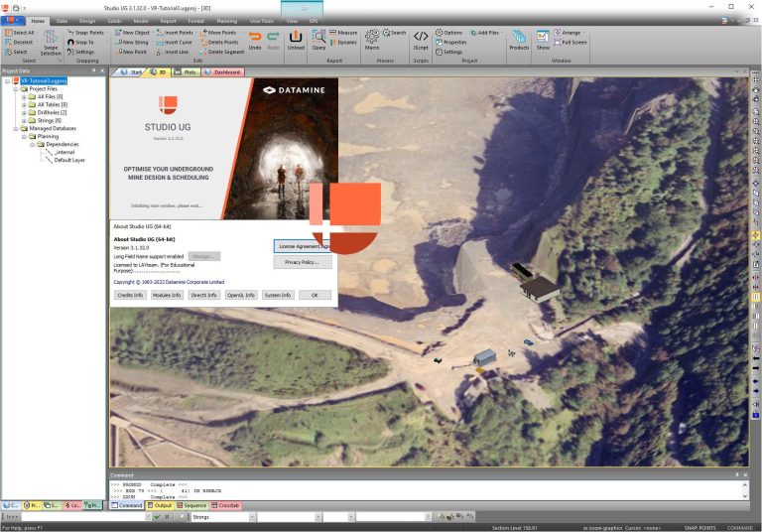Click the Search process tool
The image size is (762, 532).
(394, 33)
